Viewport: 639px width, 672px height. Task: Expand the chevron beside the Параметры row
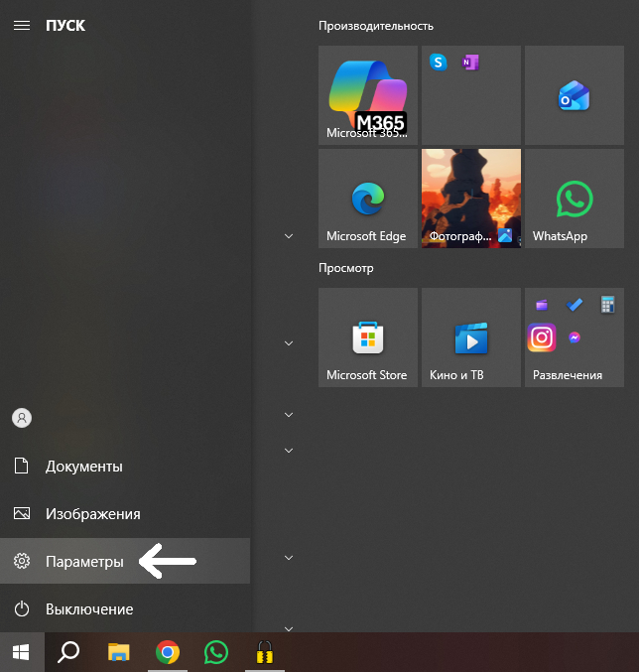289,558
